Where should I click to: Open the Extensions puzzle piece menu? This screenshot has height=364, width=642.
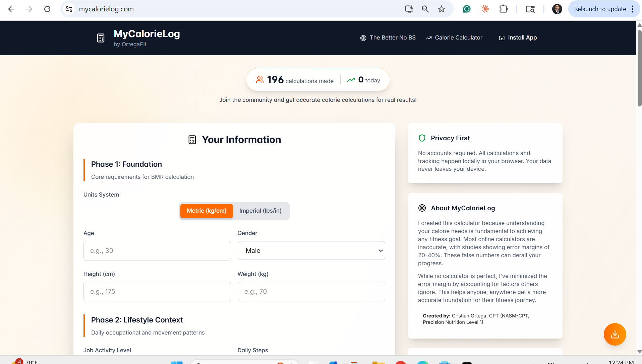coord(503,9)
